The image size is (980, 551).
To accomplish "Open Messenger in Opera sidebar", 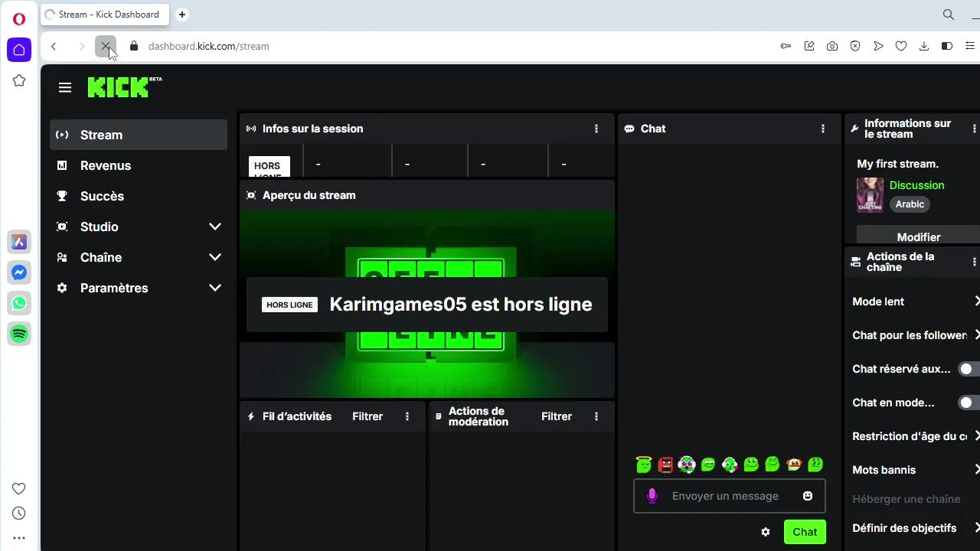I will coord(19,272).
